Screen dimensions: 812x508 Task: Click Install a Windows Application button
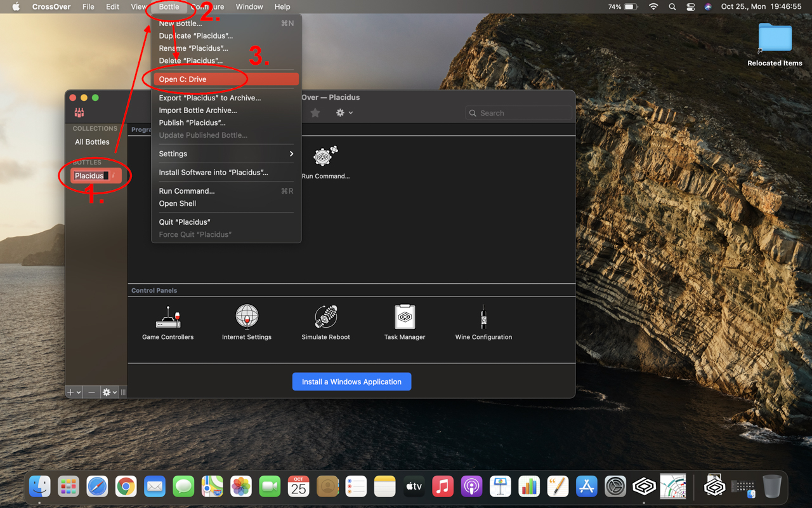(x=351, y=382)
